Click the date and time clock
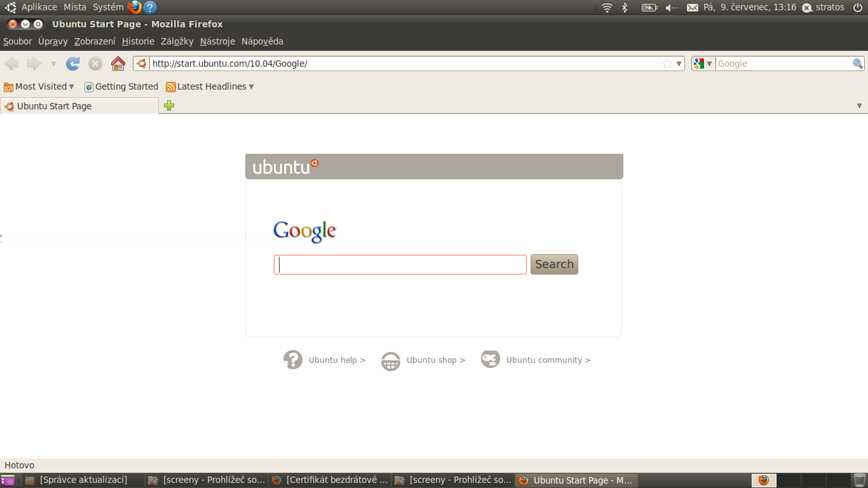 (x=750, y=7)
